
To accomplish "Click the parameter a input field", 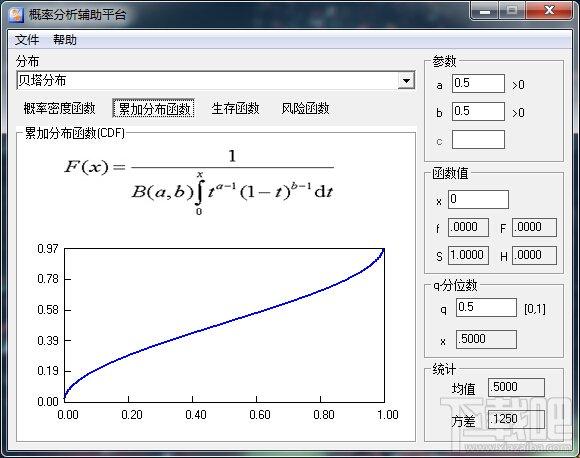I will coord(478,84).
